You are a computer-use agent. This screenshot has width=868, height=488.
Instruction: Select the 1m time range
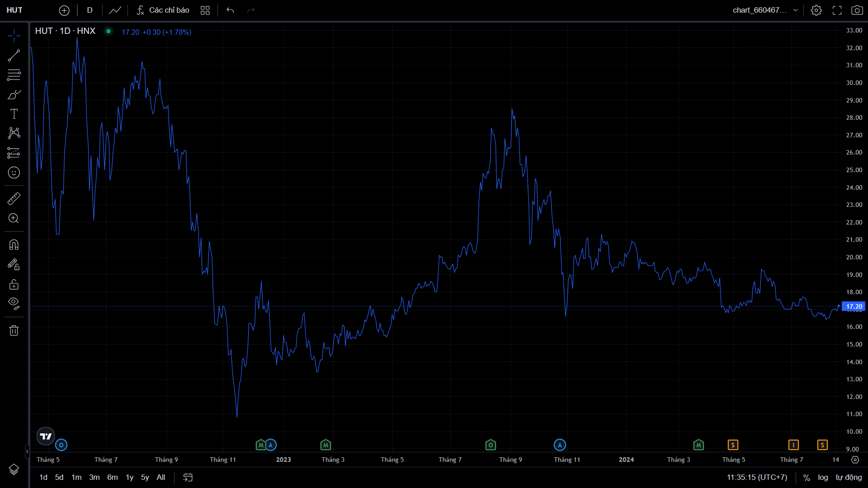[76, 478]
